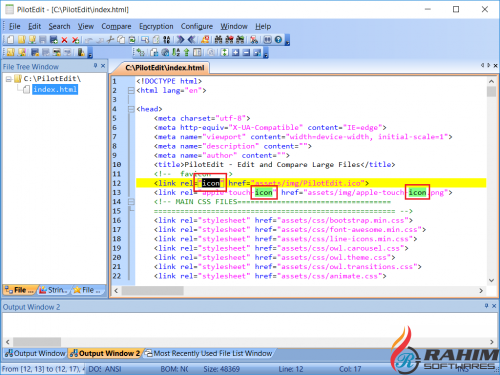Click the line 12 number in the gutter

117,183
